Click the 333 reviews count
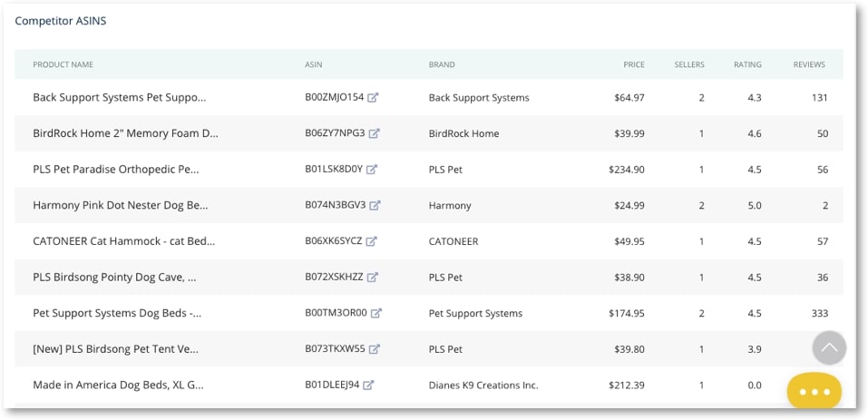 [819, 314]
